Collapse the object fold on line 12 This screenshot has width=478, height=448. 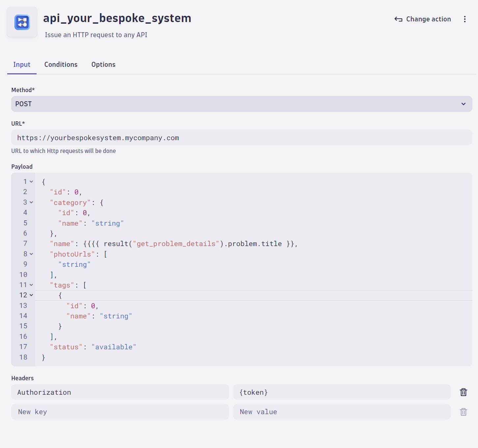click(x=31, y=295)
